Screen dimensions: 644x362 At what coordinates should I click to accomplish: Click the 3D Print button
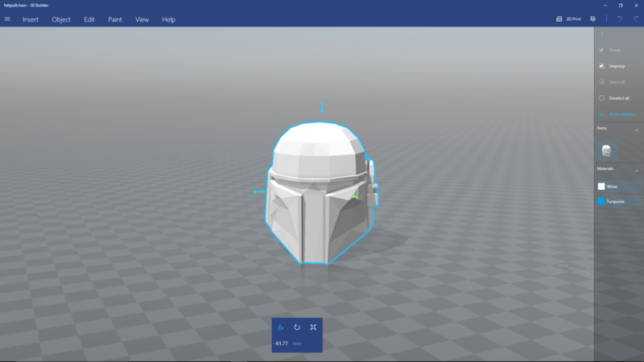click(569, 19)
